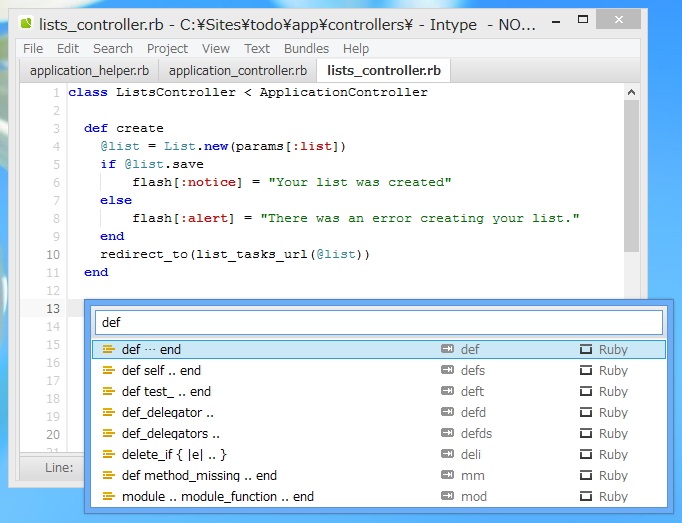Click tab-trigger icon next to 'deli'
Image resolution: width=682 pixels, height=523 pixels.
447,454
